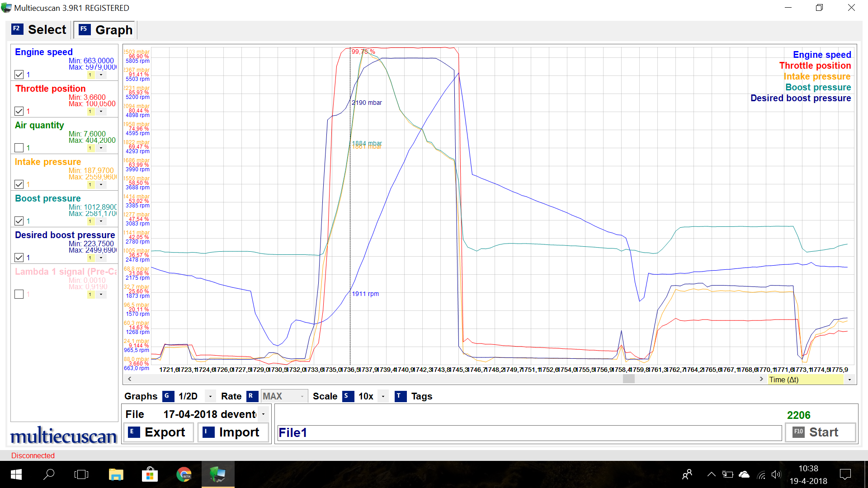The height and width of the screenshot is (488, 868).
Task: Enable the Air quantity checkbox
Action: (x=19, y=148)
